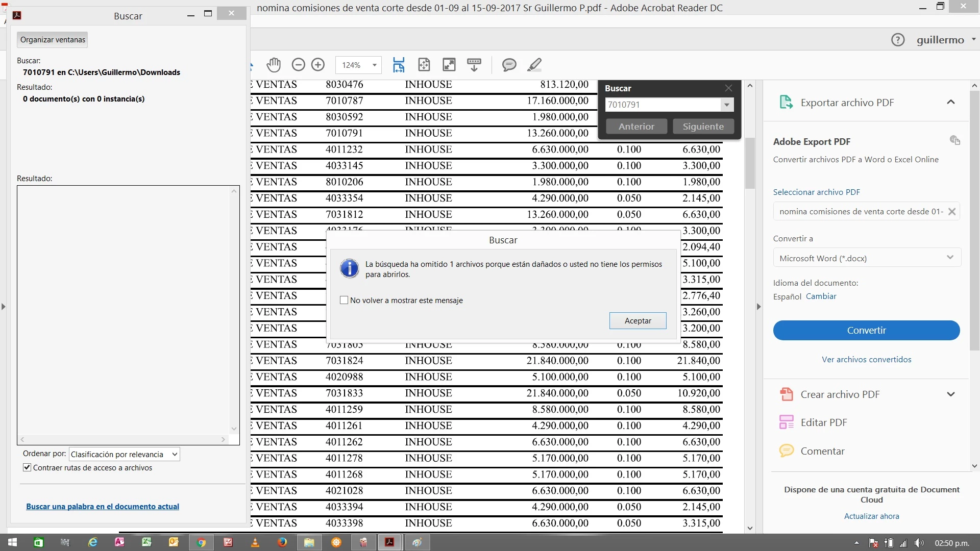Viewport: 980px width, 551px height.
Task: Select the highlight text marker tool
Action: pos(534,65)
